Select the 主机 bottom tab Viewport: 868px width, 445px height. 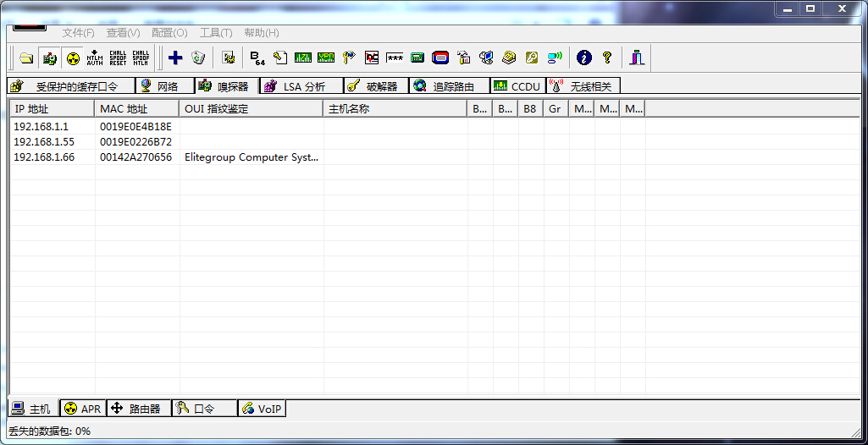click(33, 409)
